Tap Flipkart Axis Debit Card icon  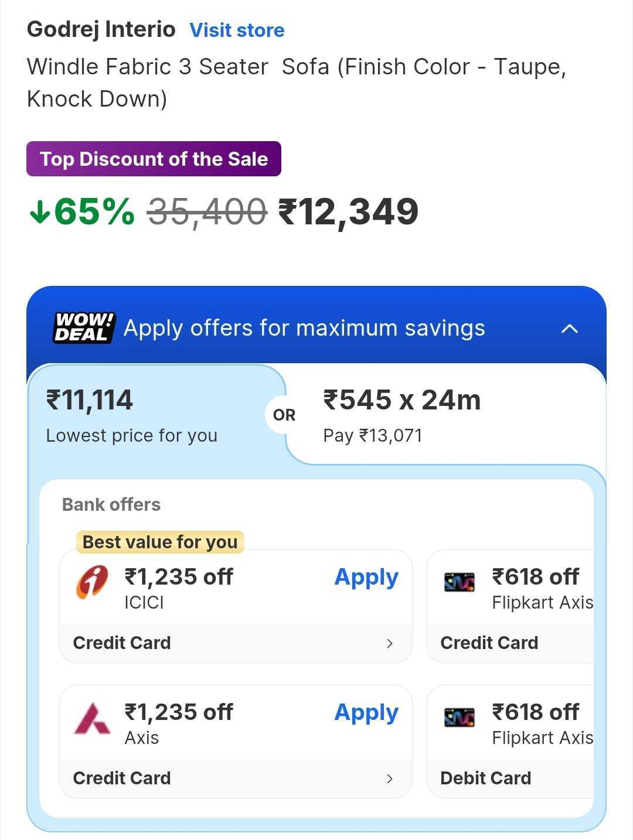(x=460, y=717)
